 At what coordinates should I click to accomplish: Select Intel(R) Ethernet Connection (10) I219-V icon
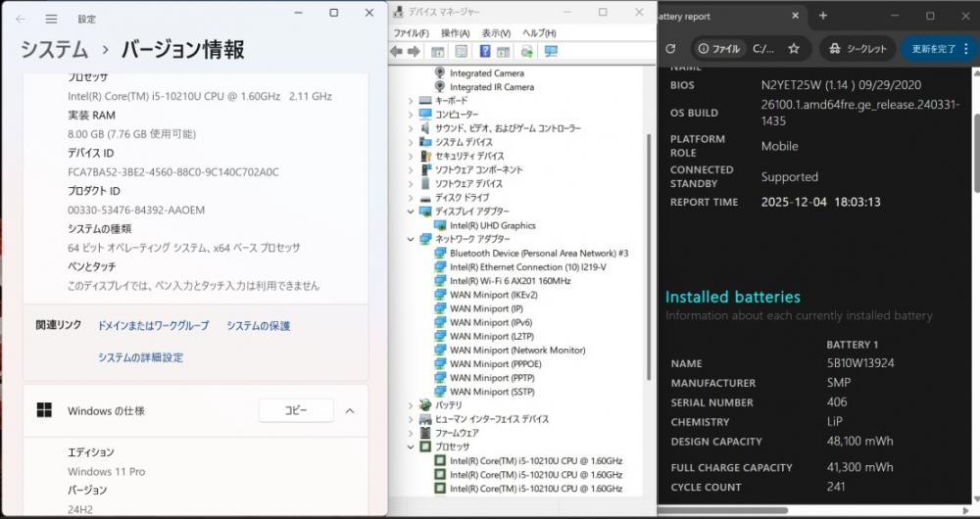tap(440, 266)
